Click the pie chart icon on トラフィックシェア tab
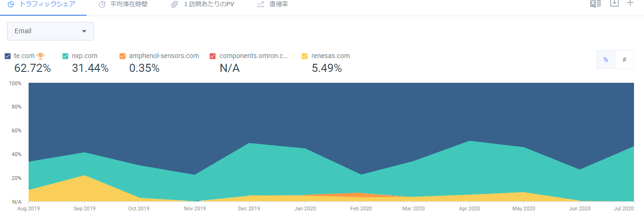This screenshot has height=217, width=644. [11, 4]
